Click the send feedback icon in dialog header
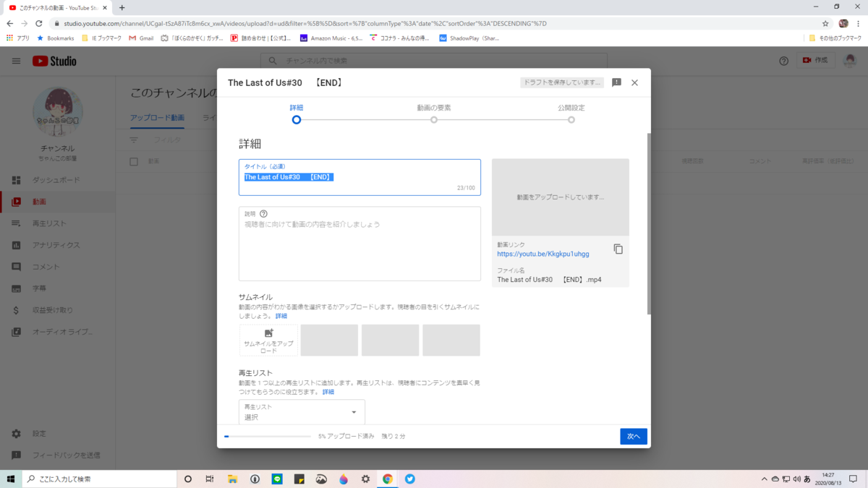This screenshot has width=868, height=488. pos(616,82)
